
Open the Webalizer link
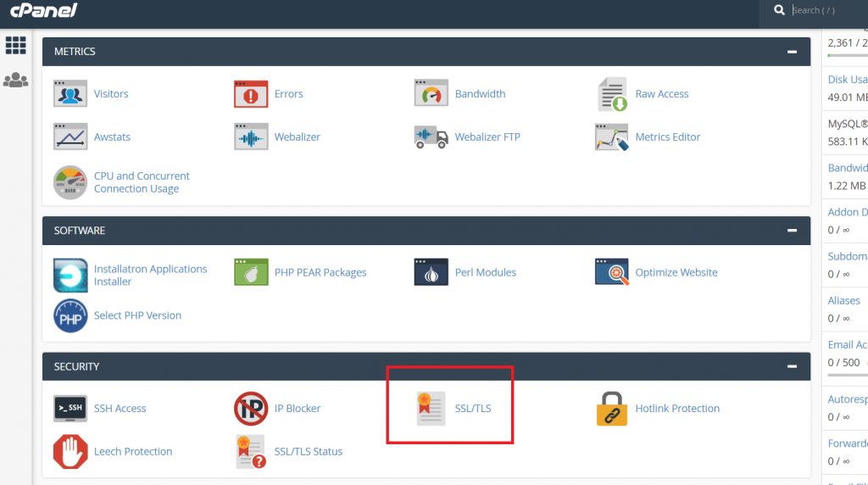pyautogui.click(x=298, y=137)
